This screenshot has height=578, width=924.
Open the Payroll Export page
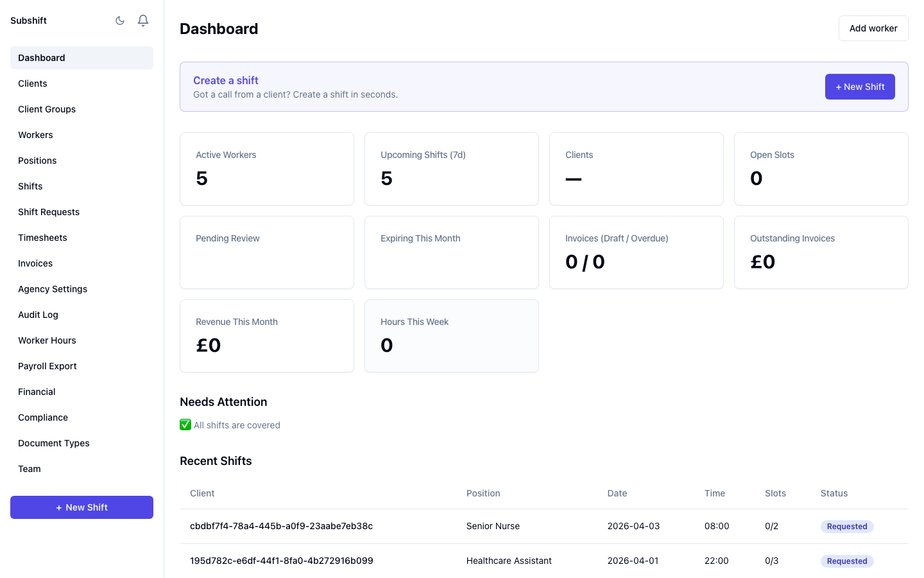click(47, 365)
